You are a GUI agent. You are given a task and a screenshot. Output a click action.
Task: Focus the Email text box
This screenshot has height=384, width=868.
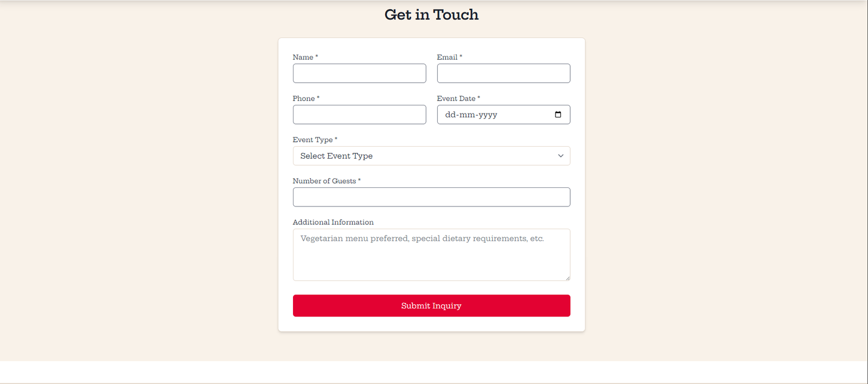(x=503, y=73)
